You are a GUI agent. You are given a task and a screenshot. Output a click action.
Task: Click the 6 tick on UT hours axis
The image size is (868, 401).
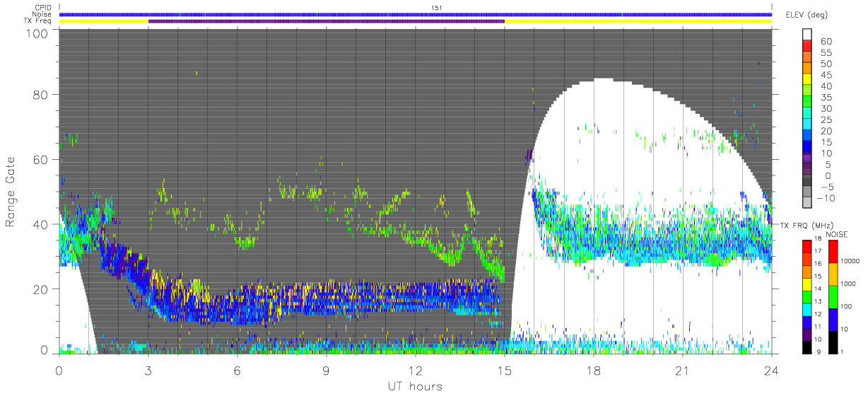coord(237,371)
